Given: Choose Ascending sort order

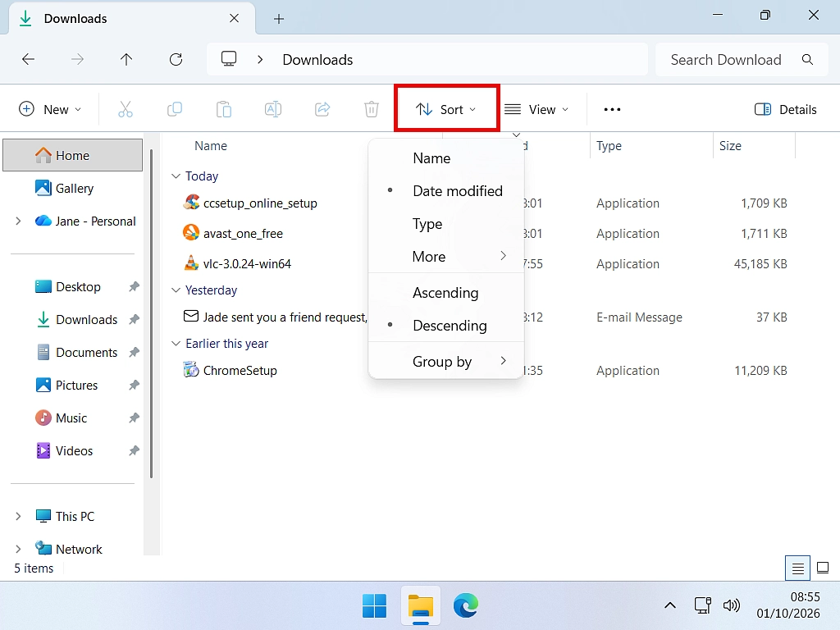Looking at the screenshot, I should click(445, 293).
